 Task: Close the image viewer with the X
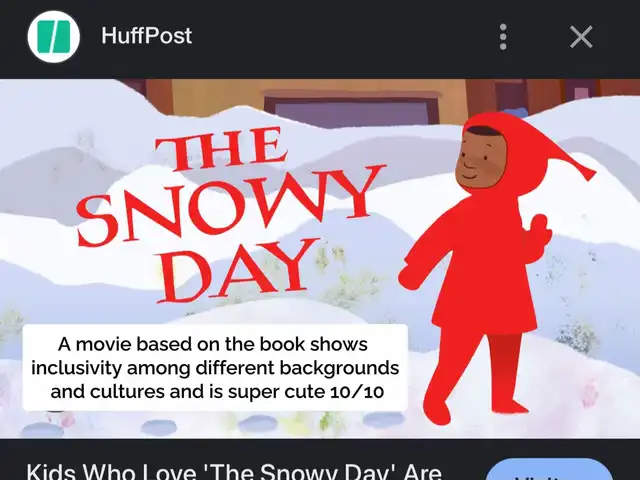click(x=581, y=37)
